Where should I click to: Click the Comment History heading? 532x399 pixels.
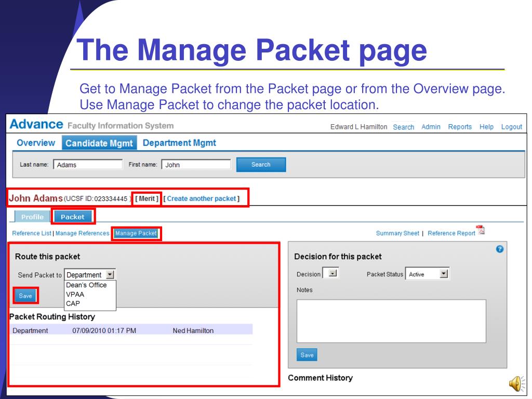[x=320, y=378]
